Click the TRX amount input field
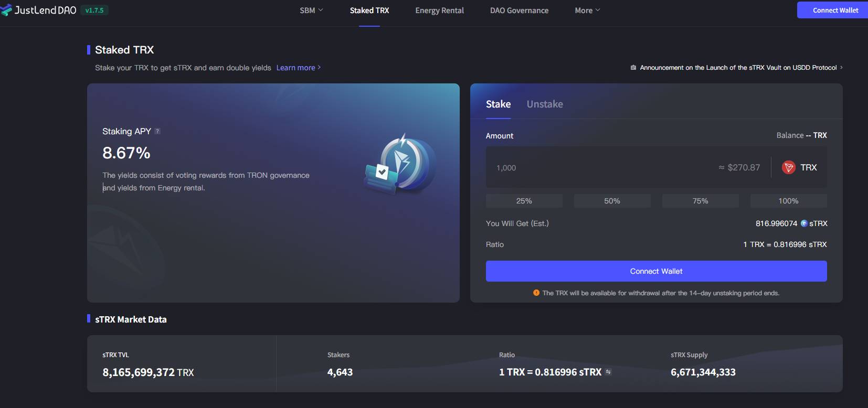Image resolution: width=868 pixels, height=408 pixels. tap(598, 167)
